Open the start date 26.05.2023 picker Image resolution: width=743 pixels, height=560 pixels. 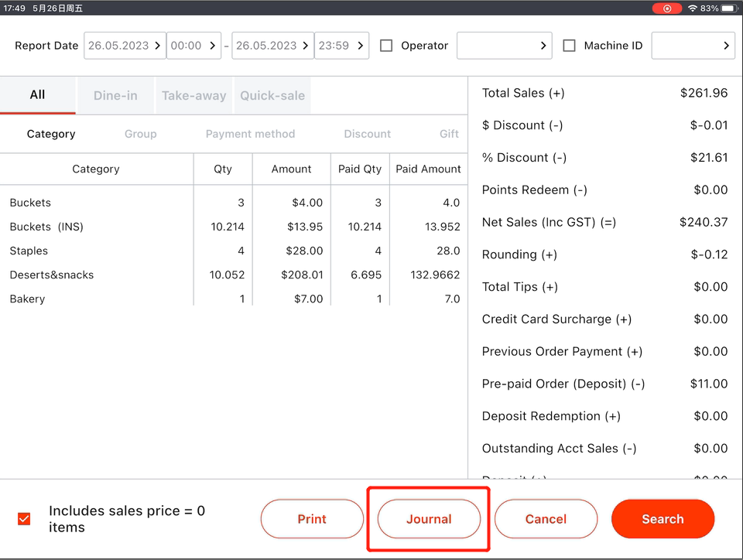[125, 46]
